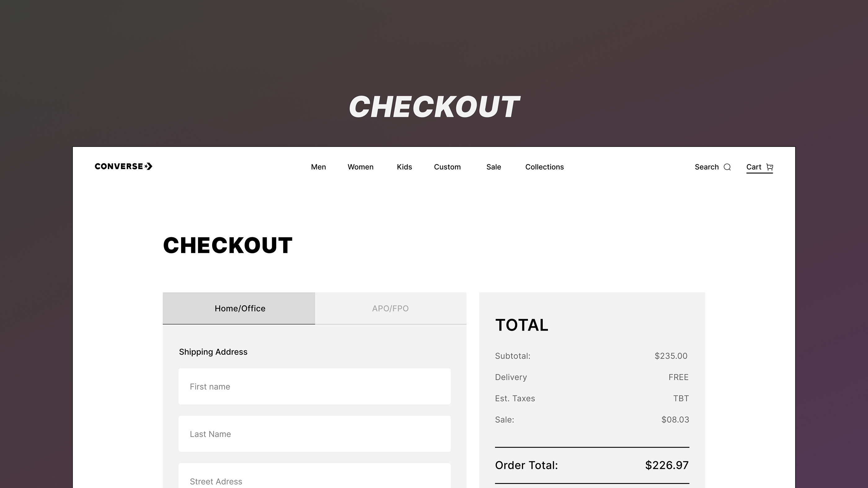Click the TOTAL summary heading
This screenshot has width=868, height=488.
pyautogui.click(x=522, y=325)
